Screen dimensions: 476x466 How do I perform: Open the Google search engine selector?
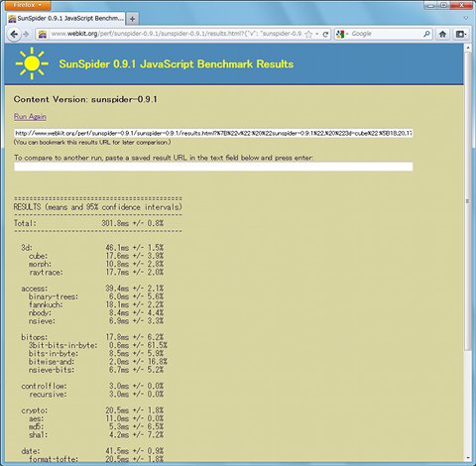(x=342, y=34)
